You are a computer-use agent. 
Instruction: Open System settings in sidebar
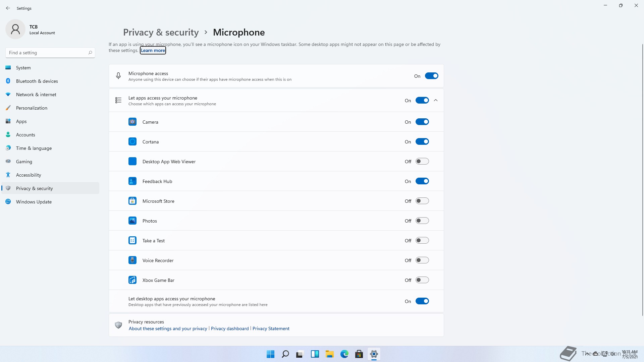[50, 68]
